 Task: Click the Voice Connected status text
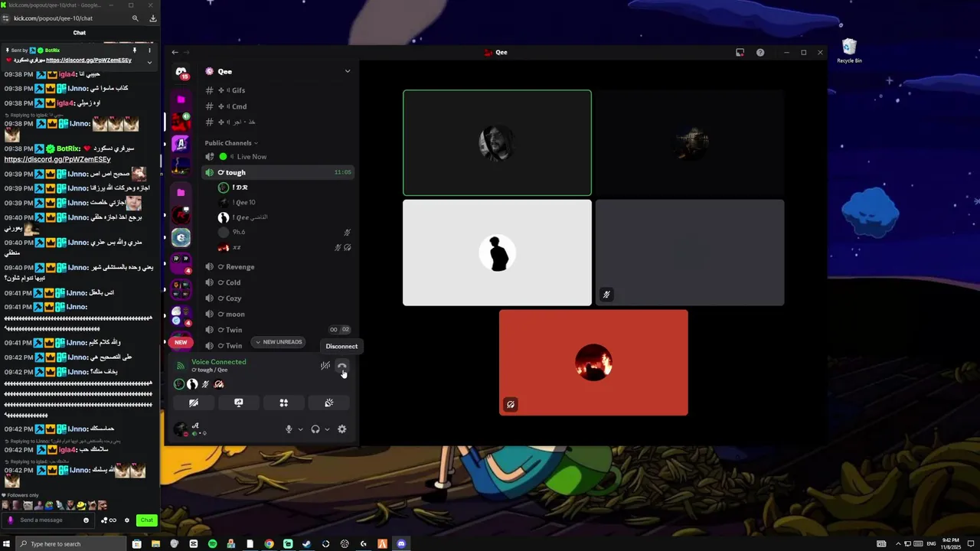click(219, 362)
